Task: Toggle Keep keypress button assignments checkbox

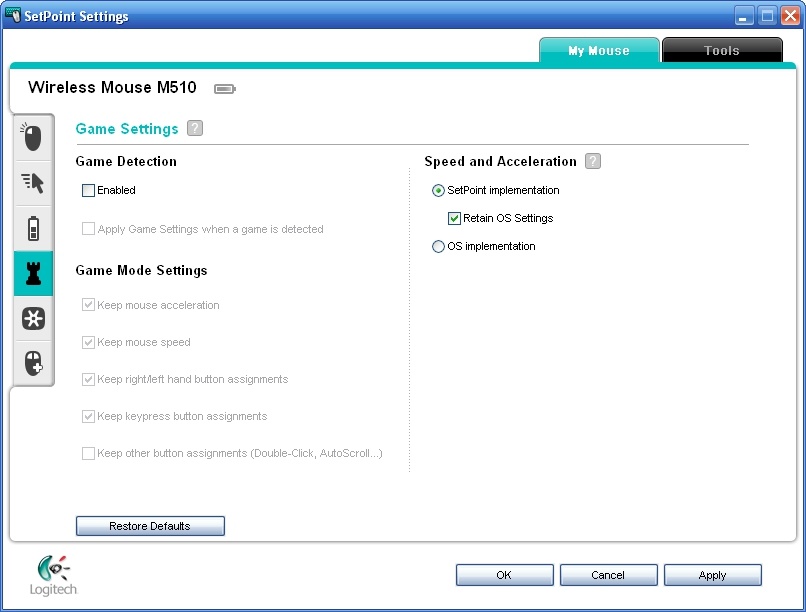Action: coord(88,416)
